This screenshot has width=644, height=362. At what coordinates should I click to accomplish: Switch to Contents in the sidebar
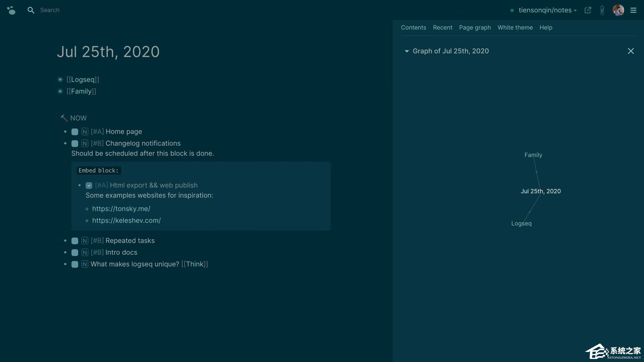(413, 28)
